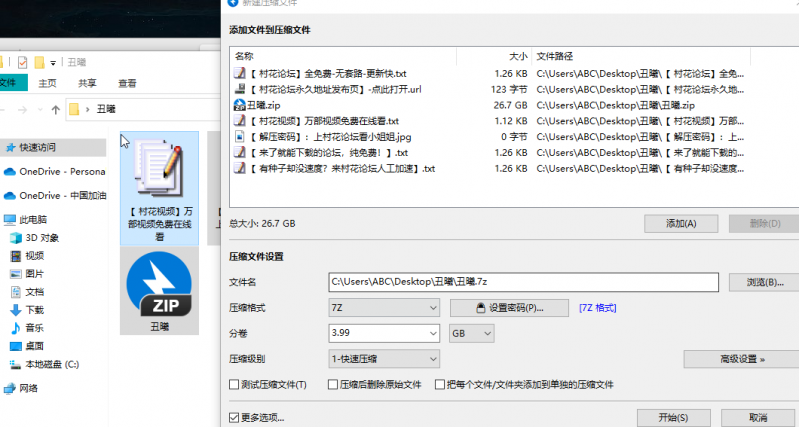The image size is (799, 427).
Task: Open the 音乐 folder in the sidebar
Action: [34, 328]
